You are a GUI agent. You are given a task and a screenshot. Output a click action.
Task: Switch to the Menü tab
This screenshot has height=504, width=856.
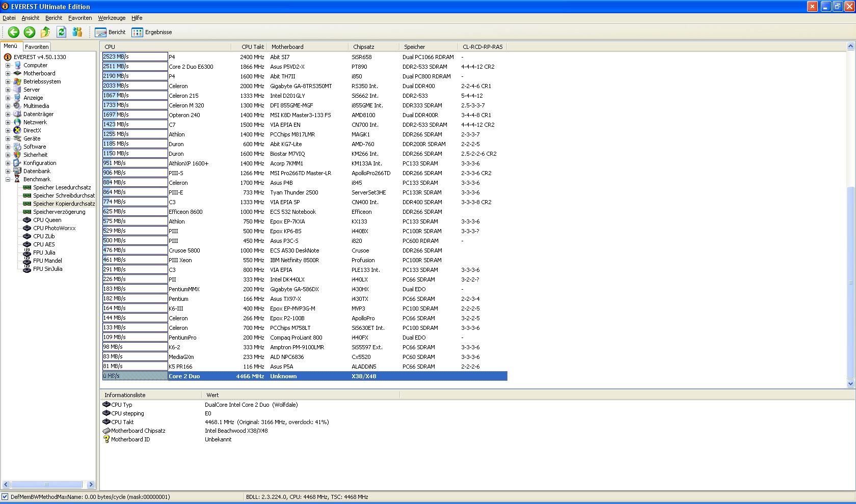coord(11,46)
